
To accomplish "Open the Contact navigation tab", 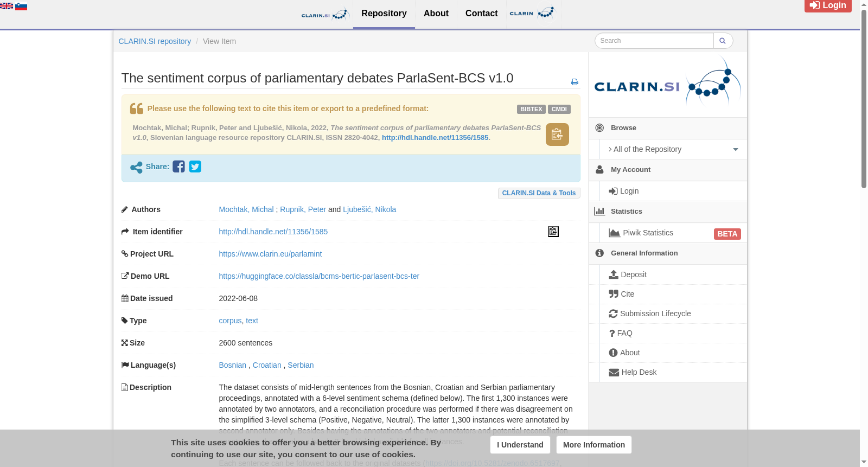I will click(482, 14).
